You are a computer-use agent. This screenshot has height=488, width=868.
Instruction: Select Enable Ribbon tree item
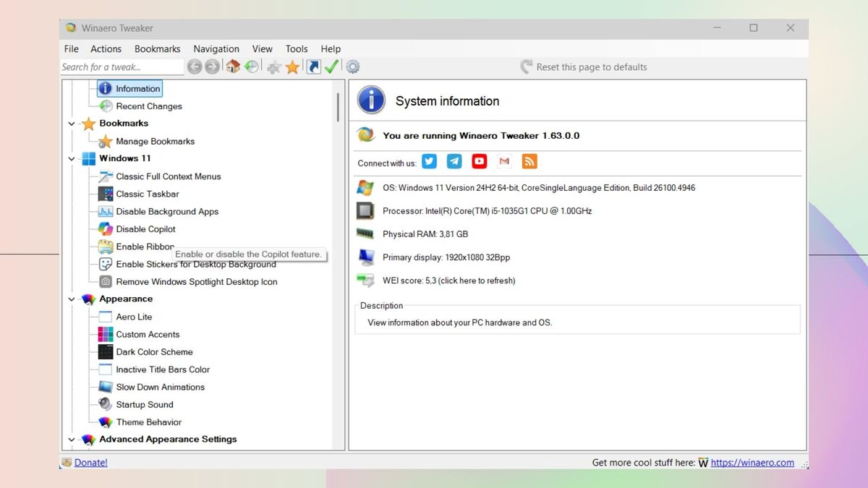click(145, 247)
